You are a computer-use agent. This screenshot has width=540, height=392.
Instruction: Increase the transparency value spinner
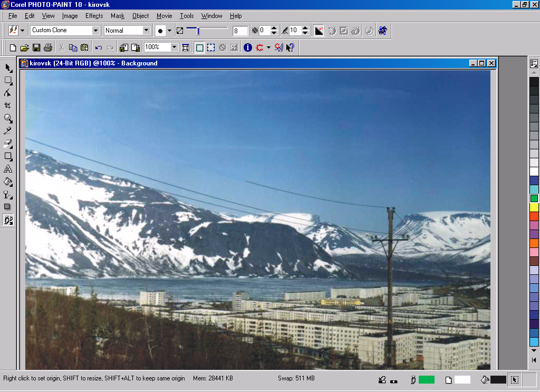274,28
